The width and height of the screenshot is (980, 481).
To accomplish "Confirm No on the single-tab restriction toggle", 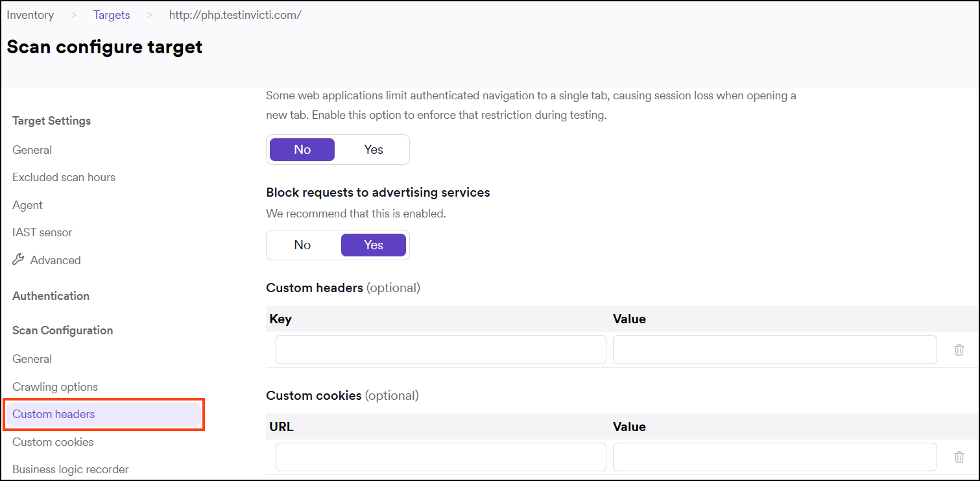I will (x=302, y=149).
